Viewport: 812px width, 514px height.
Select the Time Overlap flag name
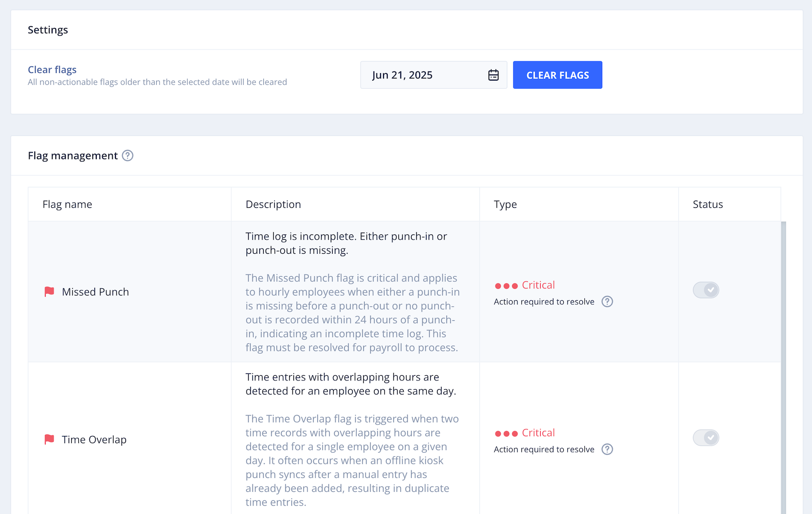(x=94, y=439)
